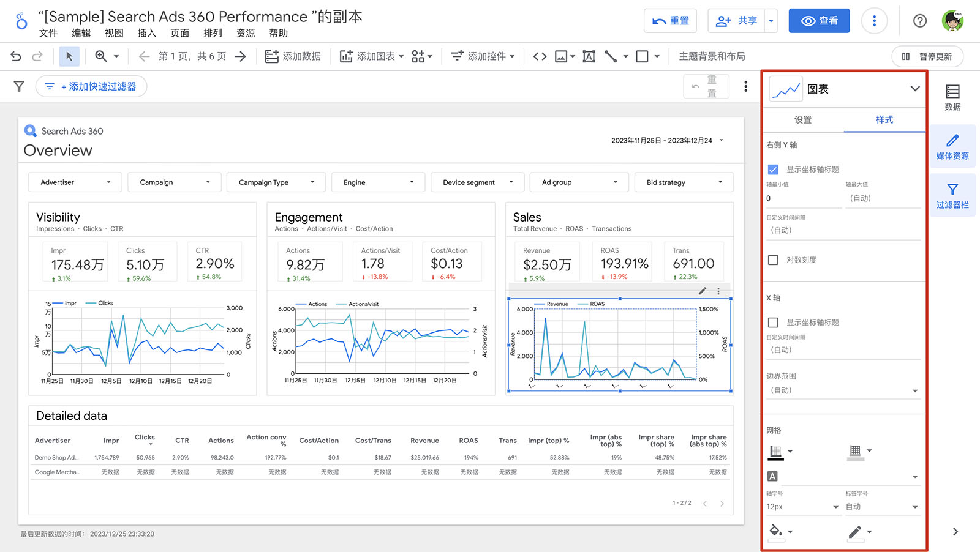Collapse side panel with right chevron

pos(955,531)
